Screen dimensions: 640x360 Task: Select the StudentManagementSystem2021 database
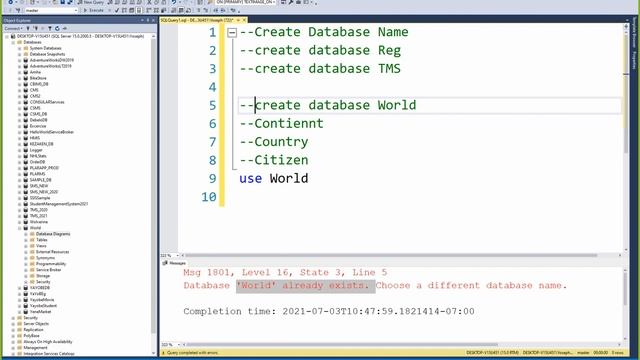59,204
